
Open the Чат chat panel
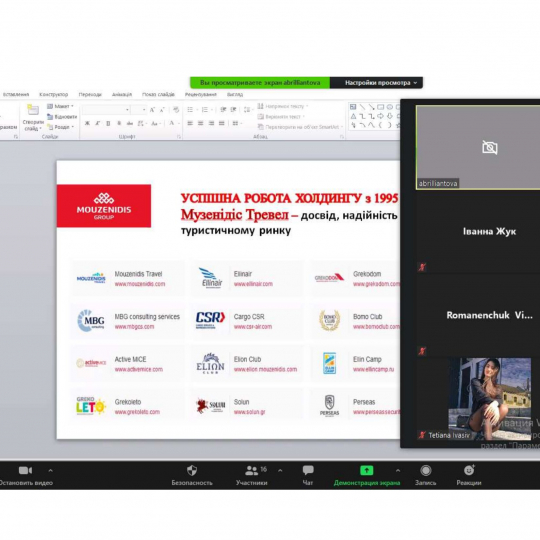tap(308, 476)
